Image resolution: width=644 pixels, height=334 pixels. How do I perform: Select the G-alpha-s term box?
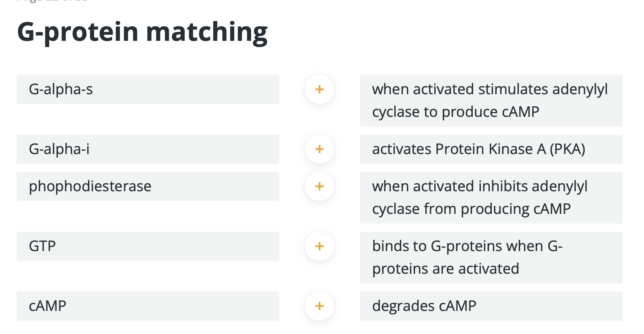pyautogui.click(x=147, y=89)
